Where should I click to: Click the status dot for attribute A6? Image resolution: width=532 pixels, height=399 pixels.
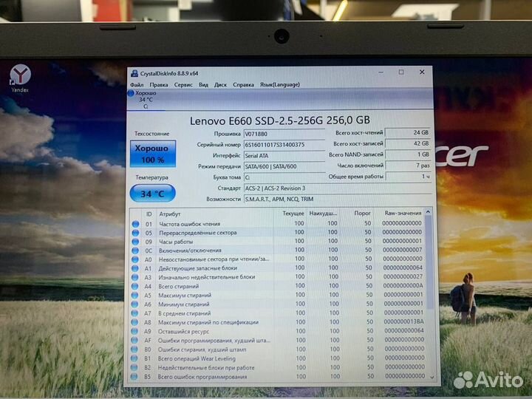pyautogui.click(x=134, y=304)
